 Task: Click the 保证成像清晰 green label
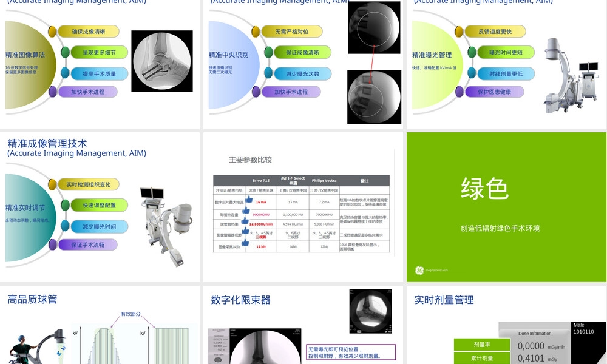click(303, 52)
